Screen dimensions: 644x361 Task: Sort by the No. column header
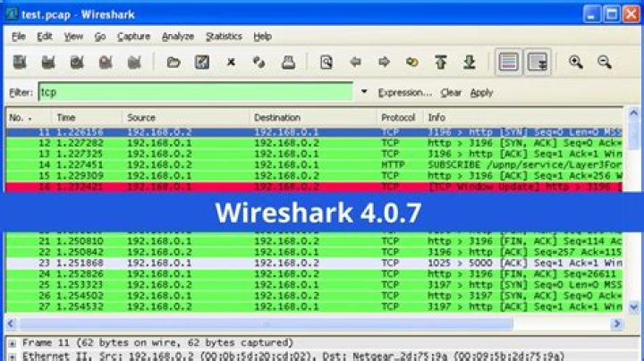pyautogui.click(x=28, y=118)
